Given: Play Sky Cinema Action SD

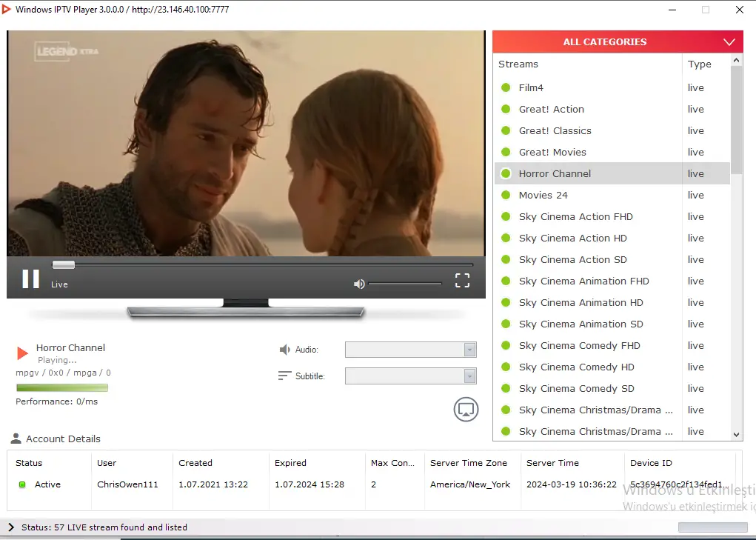Looking at the screenshot, I should pos(612,259).
